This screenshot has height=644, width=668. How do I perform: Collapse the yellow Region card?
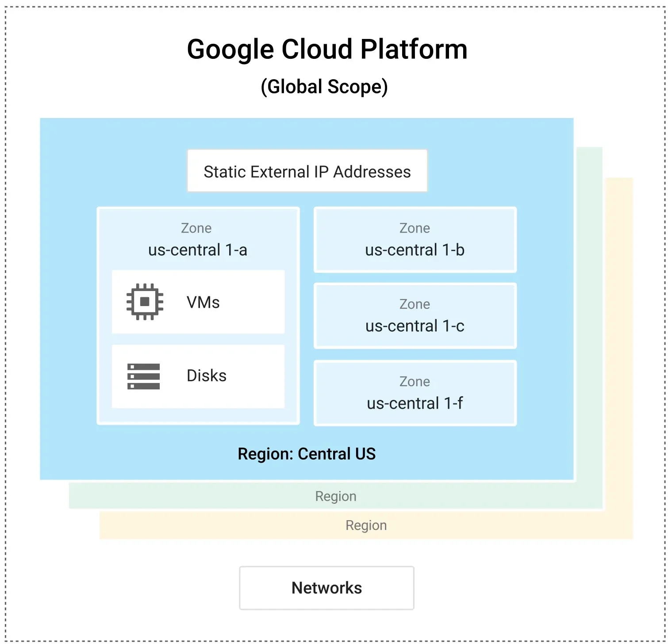coord(366,525)
